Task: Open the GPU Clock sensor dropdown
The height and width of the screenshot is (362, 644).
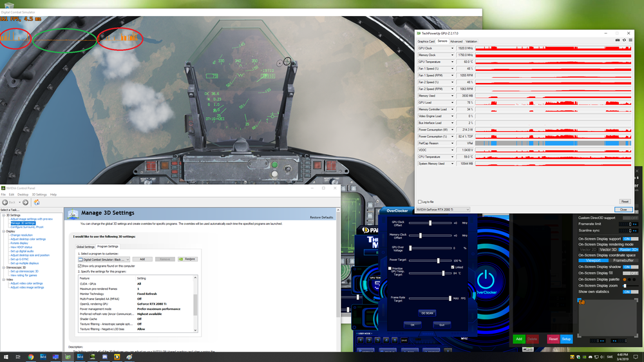Action: coord(452,48)
